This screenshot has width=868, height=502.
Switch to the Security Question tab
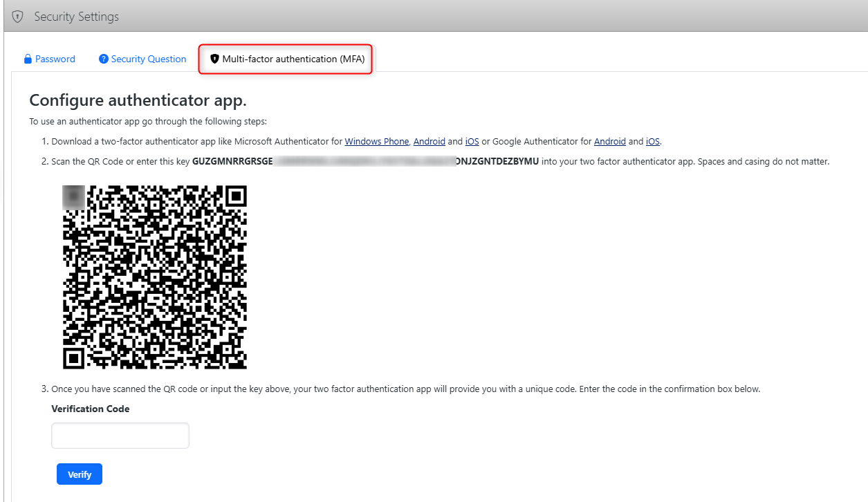tap(142, 59)
